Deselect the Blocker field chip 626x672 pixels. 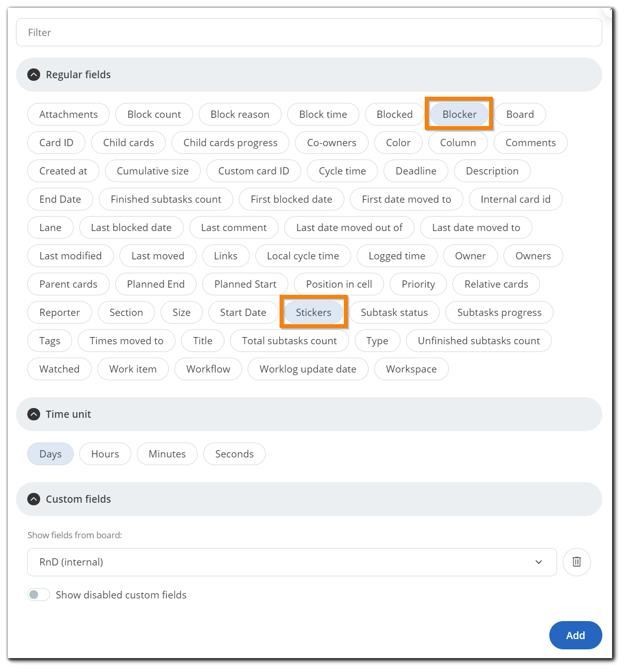pyautogui.click(x=459, y=114)
